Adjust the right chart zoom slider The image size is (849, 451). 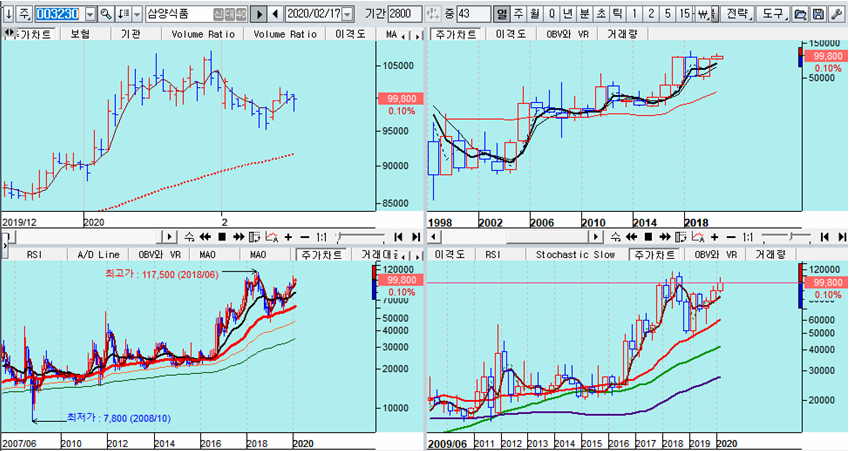(x=789, y=237)
